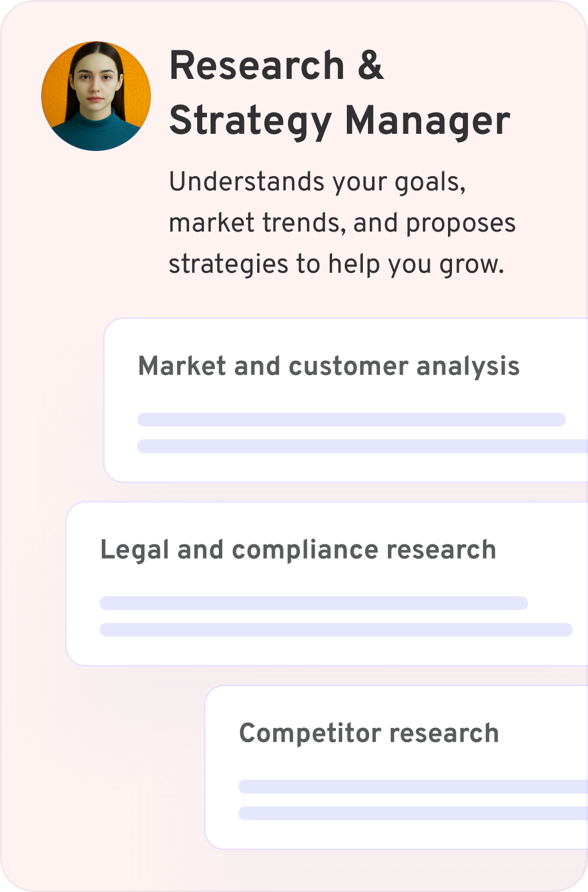Open the Legal and compliance research title
This screenshot has width=588, height=892.
(298, 550)
